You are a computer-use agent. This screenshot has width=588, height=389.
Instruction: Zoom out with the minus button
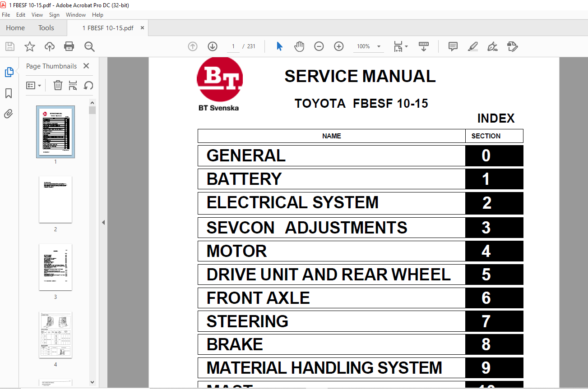point(319,46)
